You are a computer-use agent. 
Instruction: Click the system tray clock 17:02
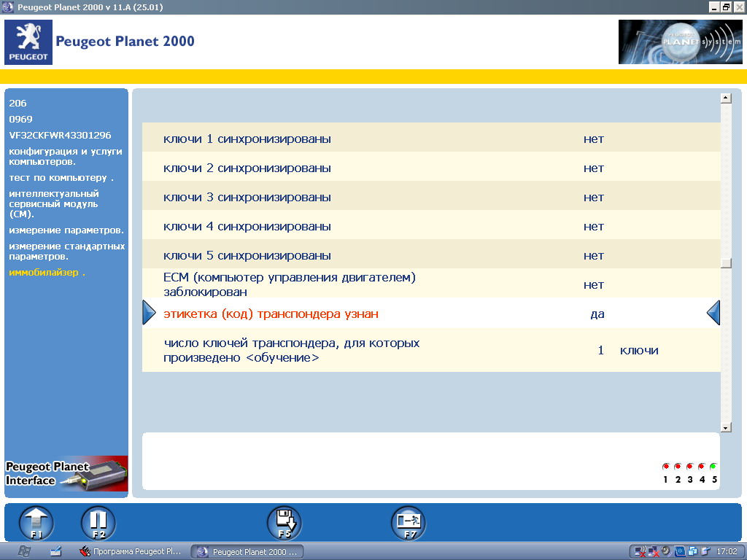tap(727, 551)
